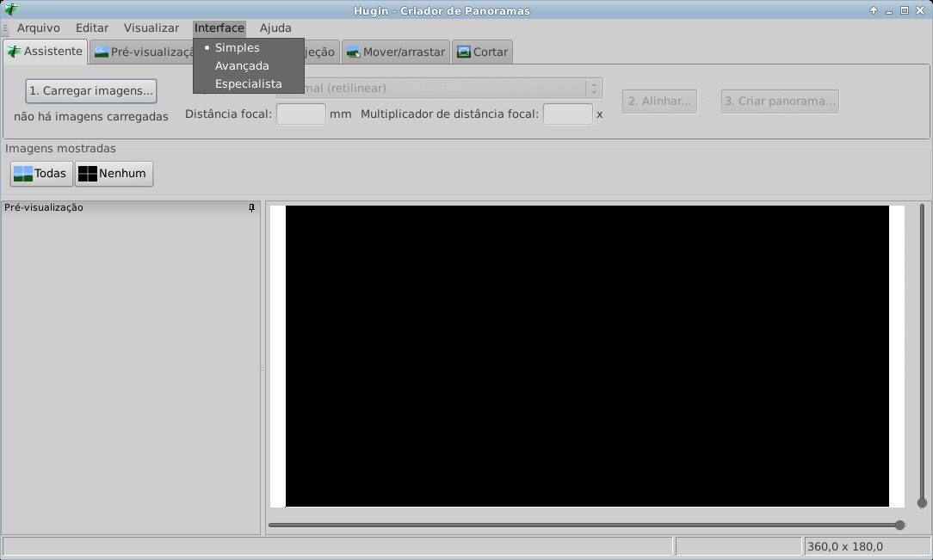Open the Assistente tab
933x560 pixels.
coord(45,52)
